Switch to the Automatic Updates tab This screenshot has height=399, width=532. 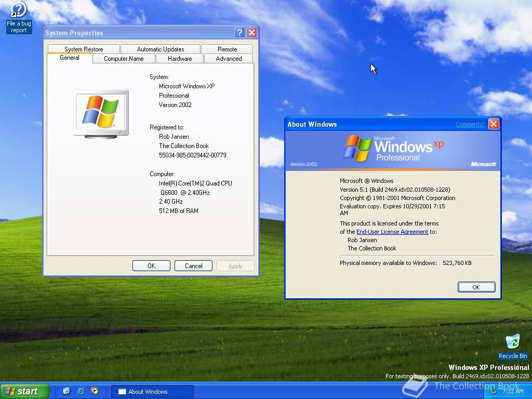(161, 49)
